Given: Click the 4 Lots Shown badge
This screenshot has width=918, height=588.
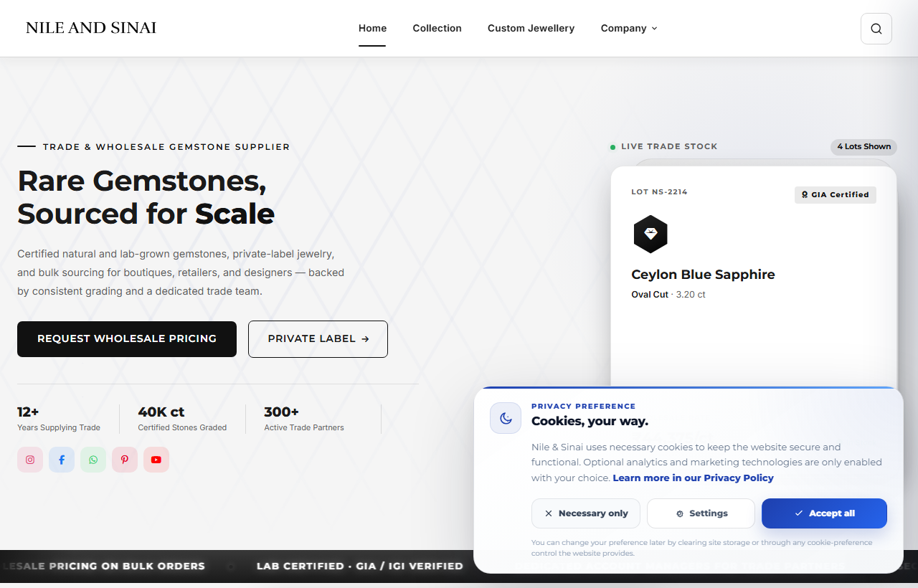Looking at the screenshot, I should click(863, 146).
